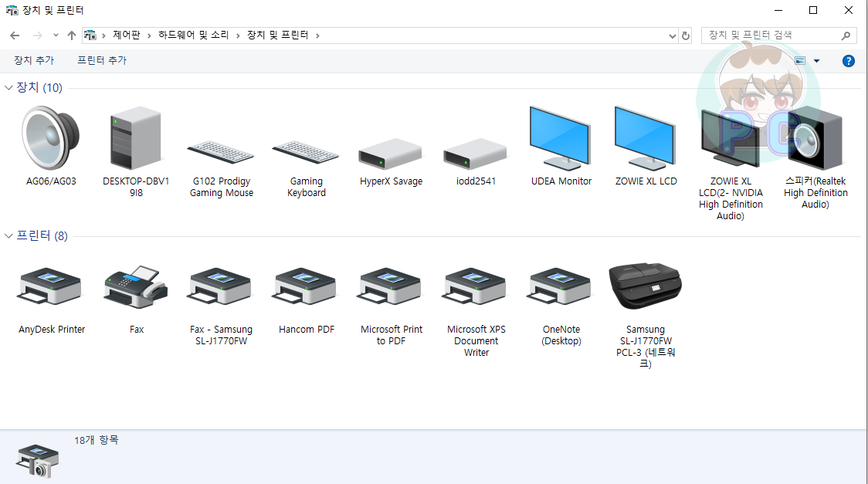Select the AG06/AG03 speaker device icon
Screen dimensions: 868x484
click(50, 138)
